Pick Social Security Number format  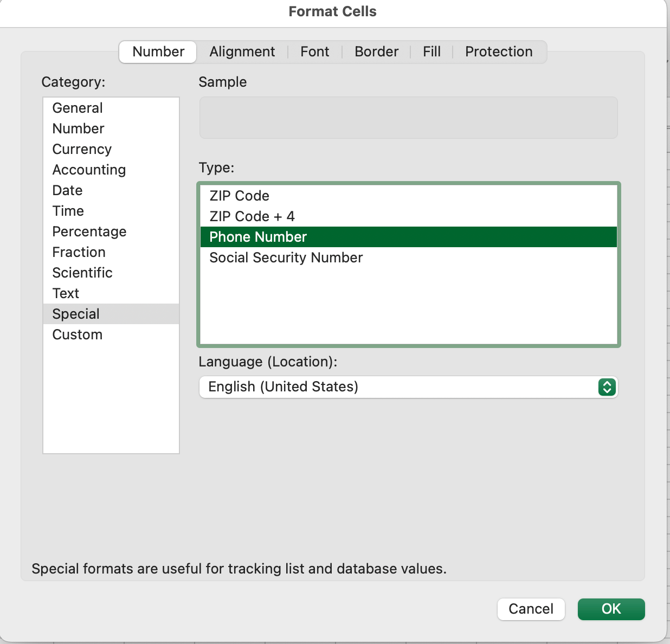click(x=286, y=257)
